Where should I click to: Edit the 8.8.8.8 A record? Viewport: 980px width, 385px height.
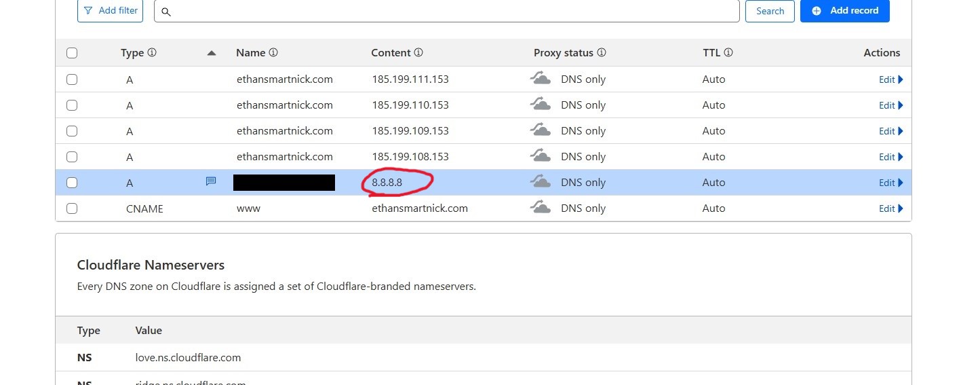point(891,183)
